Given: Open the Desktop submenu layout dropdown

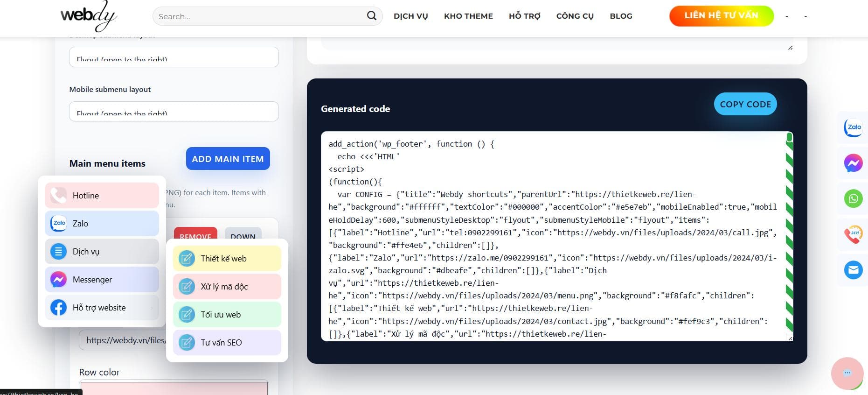Looking at the screenshot, I should tap(174, 57).
